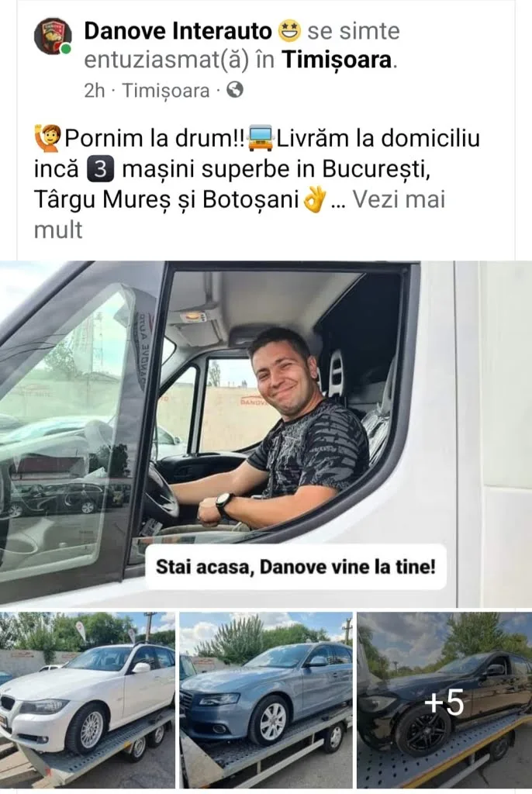View remaining photos via +5 overlay

point(444,700)
